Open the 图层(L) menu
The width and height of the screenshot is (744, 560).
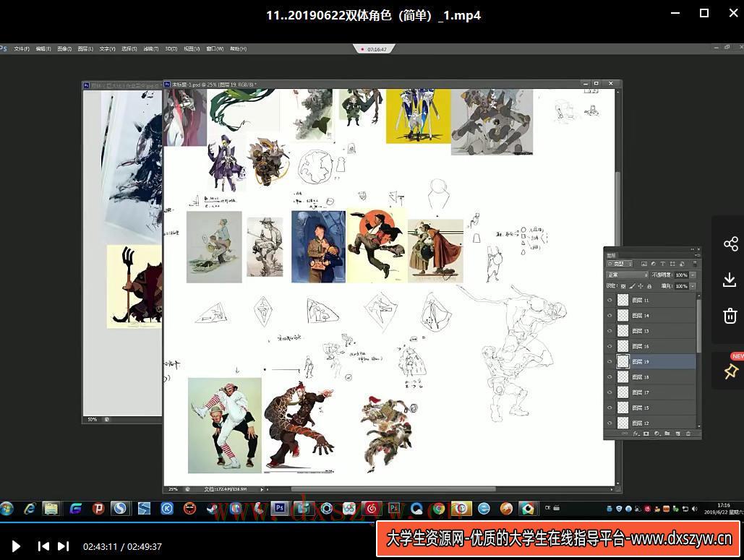(x=85, y=49)
